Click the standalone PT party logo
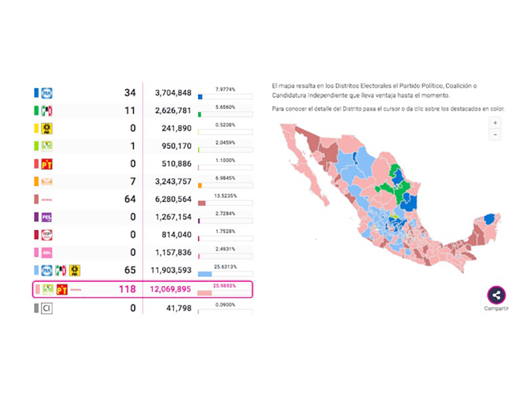Viewport: 532px width, 399px height. (x=47, y=164)
